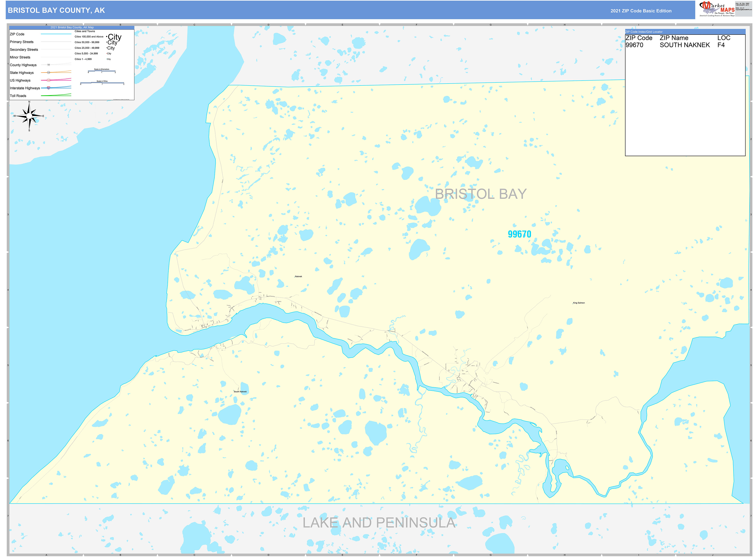Screen dimensions: 756x557
Task: Click the County Highways legend label
Action: 23,65
